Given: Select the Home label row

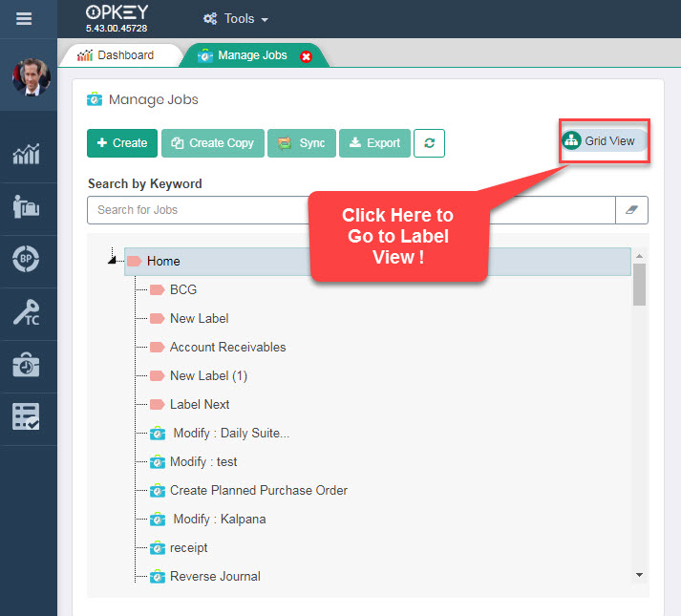Looking at the screenshot, I should 377,262.
